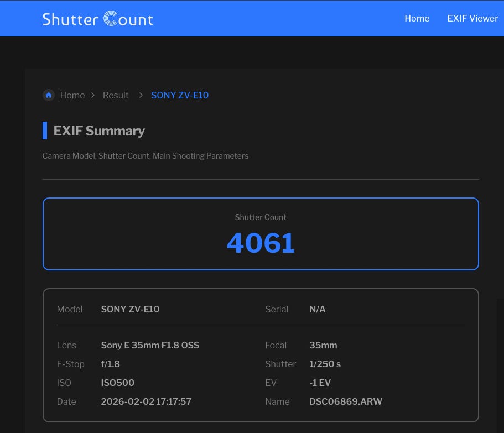504x433 pixels.
Task: Click the focal length value 35mm
Action: point(323,345)
